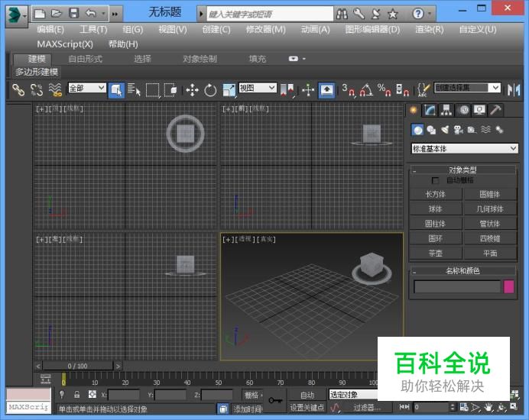Screen dimensions: 529x420
Task: Click the pink object color swatch
Action: click(x=508, y=287)
